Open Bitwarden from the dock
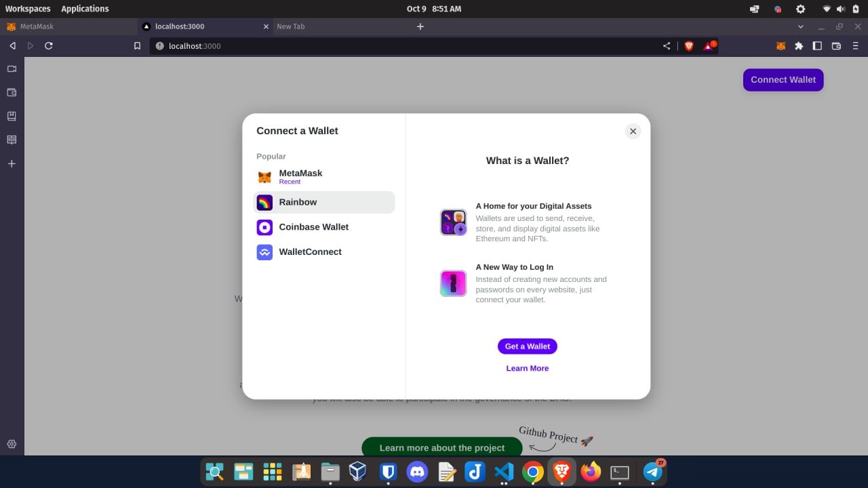 pos(388,472)
